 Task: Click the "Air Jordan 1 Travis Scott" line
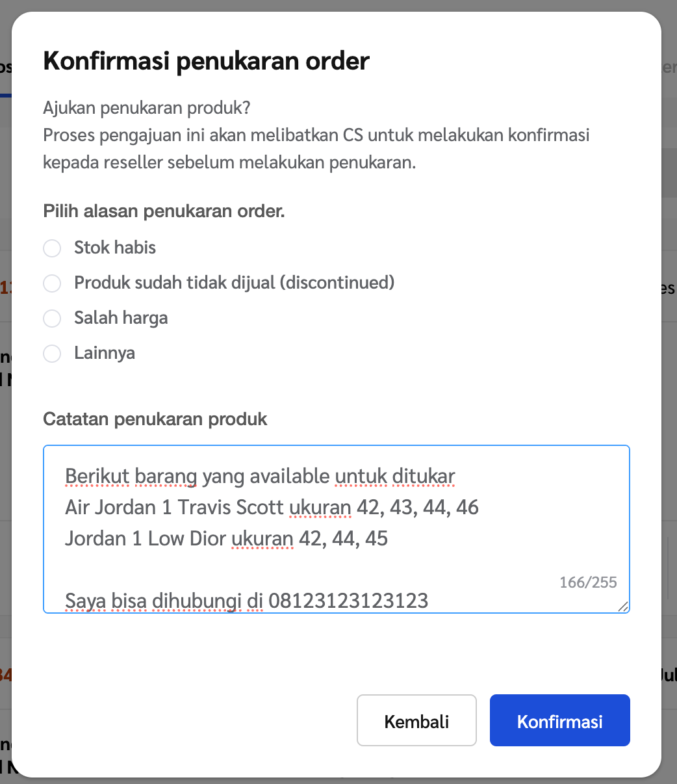(x=174, y=507)
